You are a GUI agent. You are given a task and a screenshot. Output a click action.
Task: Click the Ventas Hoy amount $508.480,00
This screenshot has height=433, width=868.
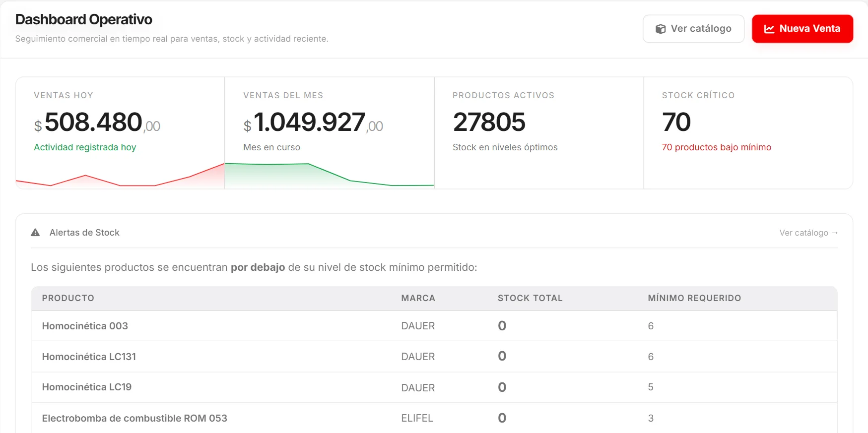(x=97, y=123)
